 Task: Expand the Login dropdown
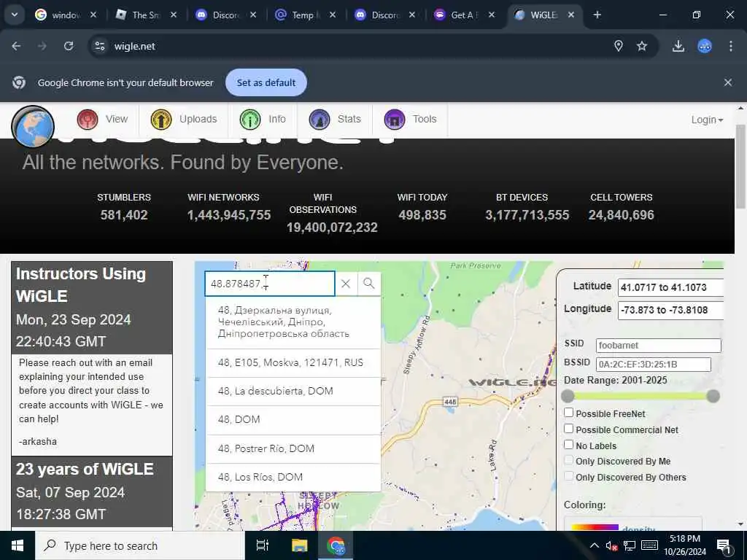[707, 120]
